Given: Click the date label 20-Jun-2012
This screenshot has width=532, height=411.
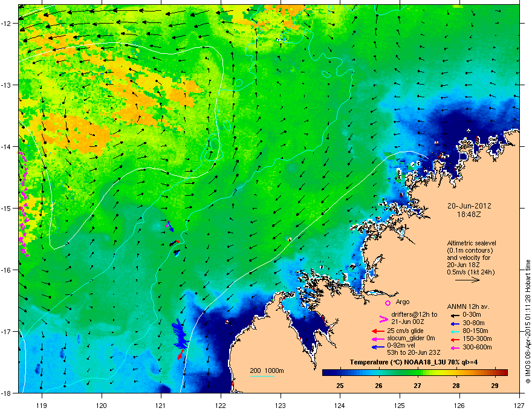Looking at the screenshot, I should tap(469, 206).
